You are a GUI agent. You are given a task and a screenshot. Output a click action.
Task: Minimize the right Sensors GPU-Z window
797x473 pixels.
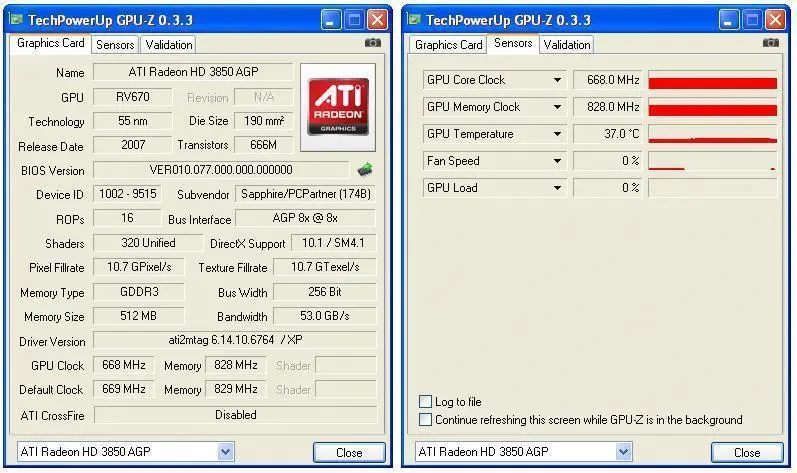pyautogui.click(x=729, y=20)
